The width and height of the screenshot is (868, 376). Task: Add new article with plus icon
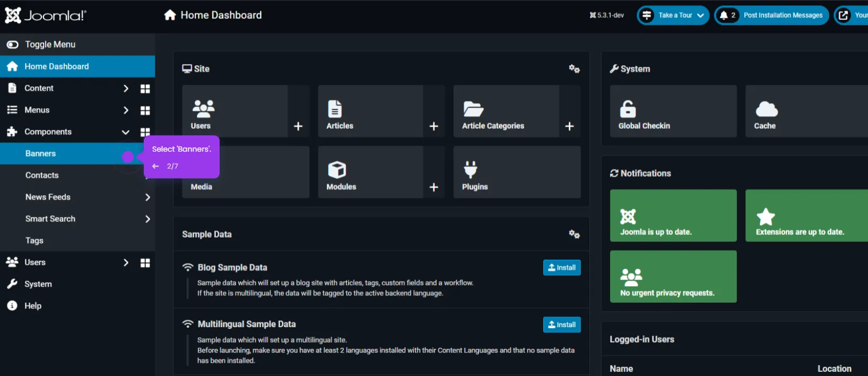click(x=434, y=126)
